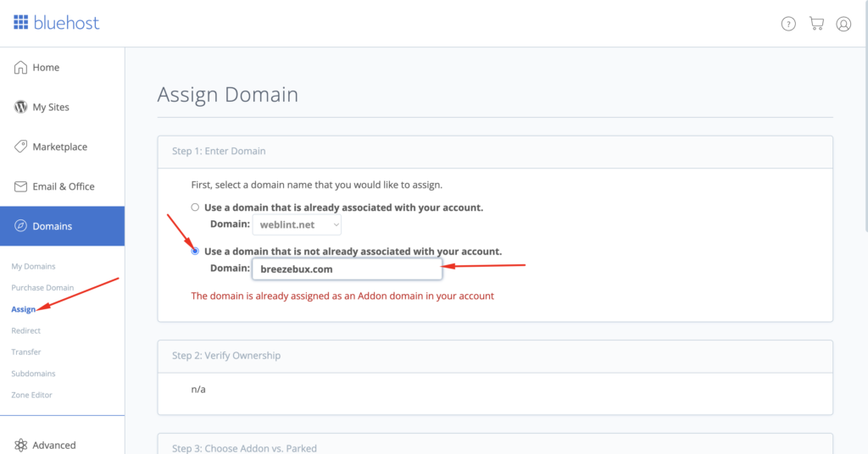Open the Zone Editor submenu link
The height and width of the screenshot is (454, 868).
pos(31,395)
